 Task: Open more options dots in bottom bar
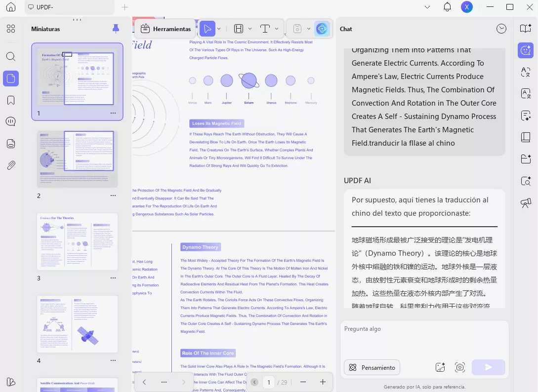[164, 382]
